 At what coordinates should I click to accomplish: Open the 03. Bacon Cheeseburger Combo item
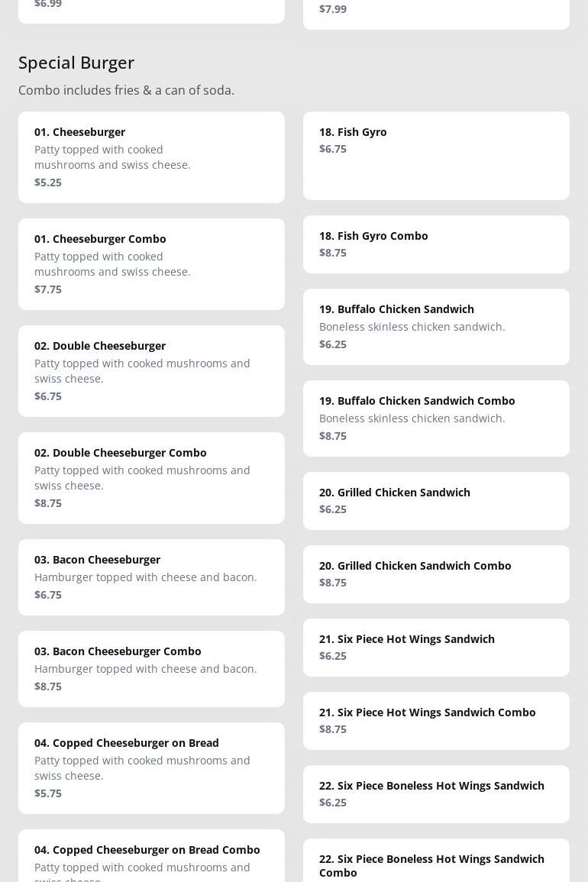[x=151, y=669]
